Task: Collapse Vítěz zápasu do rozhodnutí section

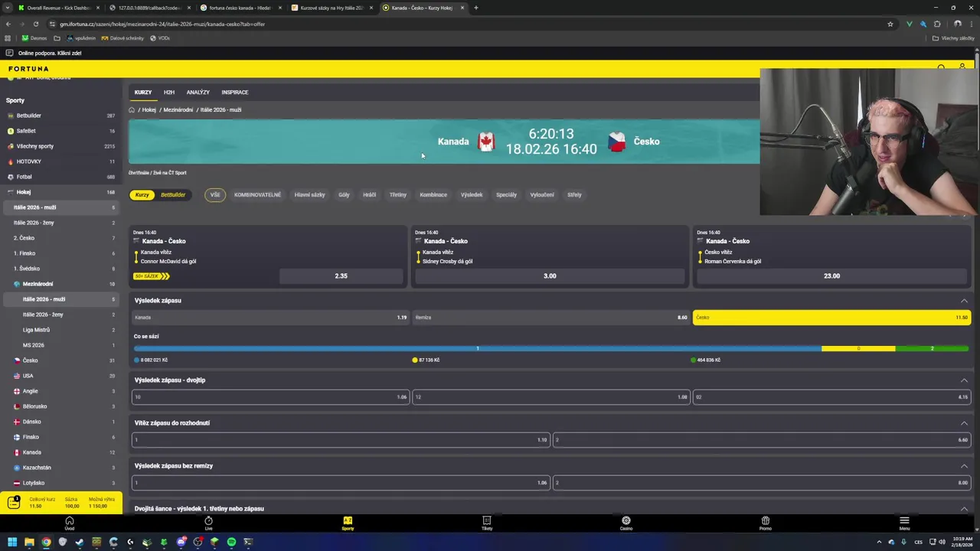Action: click(x=964, y=423)
